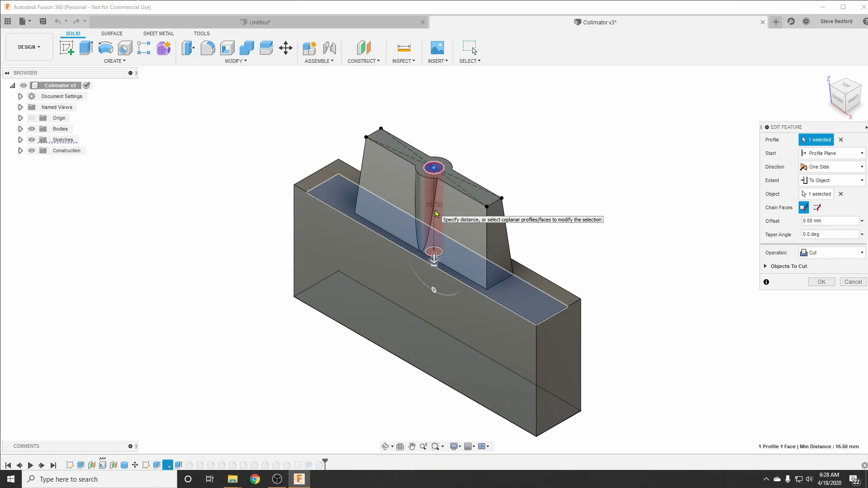Choose the Offset Plane construct icon

click(363, 48)
